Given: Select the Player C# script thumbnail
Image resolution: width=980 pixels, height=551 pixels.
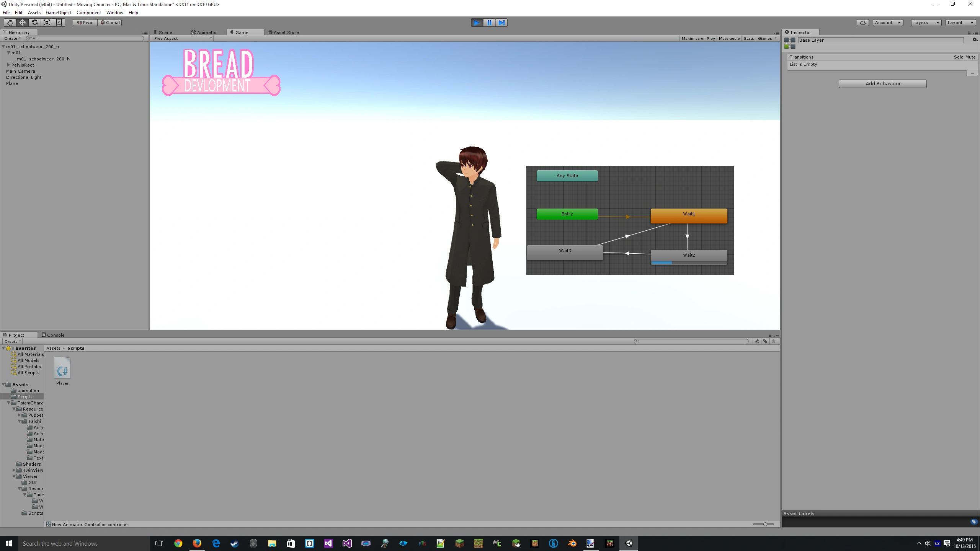Looking at the screenshot, I should [62, 368].
